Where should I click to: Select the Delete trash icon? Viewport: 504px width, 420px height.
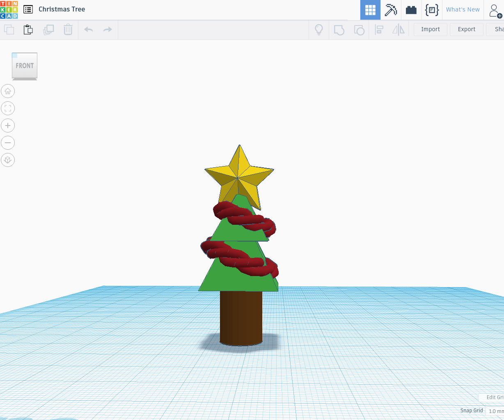coord(68,30)
